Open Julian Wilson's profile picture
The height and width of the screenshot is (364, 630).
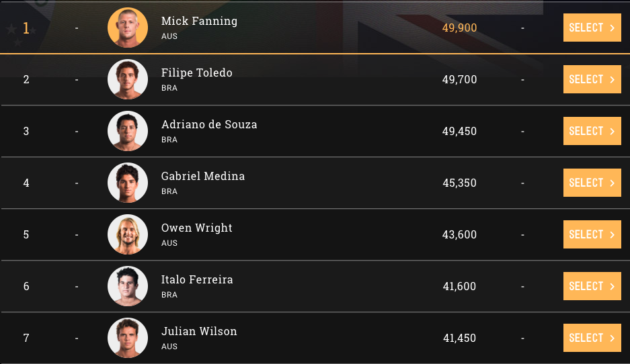[x=128, y=338]
